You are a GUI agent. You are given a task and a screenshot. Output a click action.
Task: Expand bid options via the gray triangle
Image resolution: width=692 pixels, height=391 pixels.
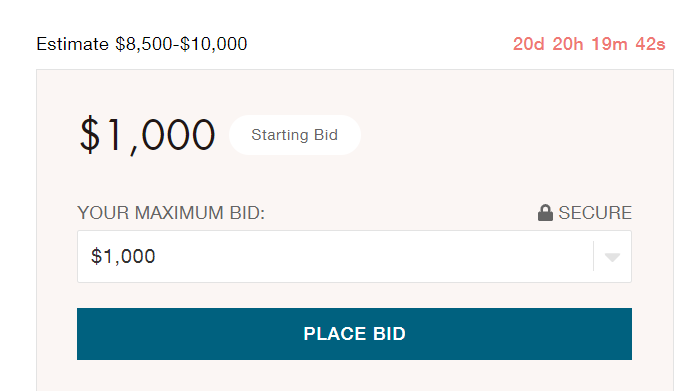click(612, 257)
